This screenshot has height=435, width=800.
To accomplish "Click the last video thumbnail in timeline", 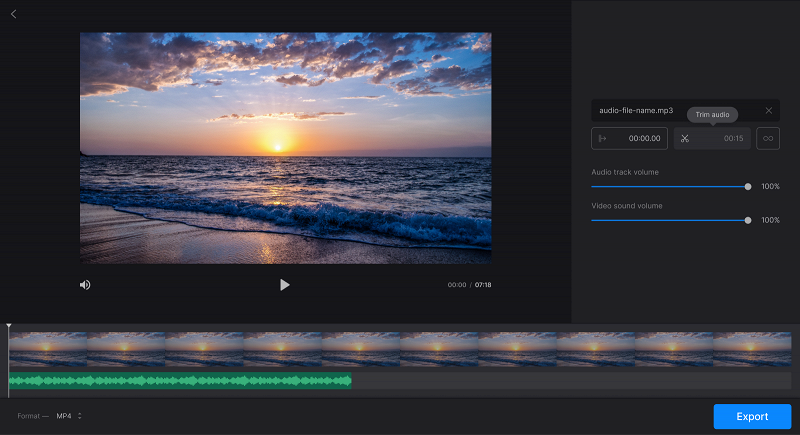I will tap(752, 349).
